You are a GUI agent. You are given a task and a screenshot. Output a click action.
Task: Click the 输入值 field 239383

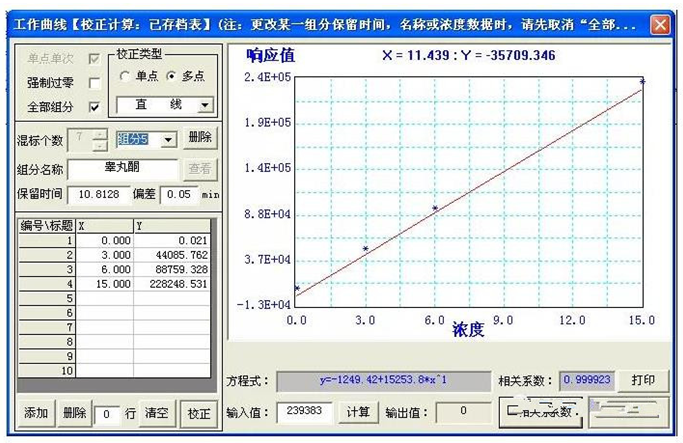tap(304, 411)
